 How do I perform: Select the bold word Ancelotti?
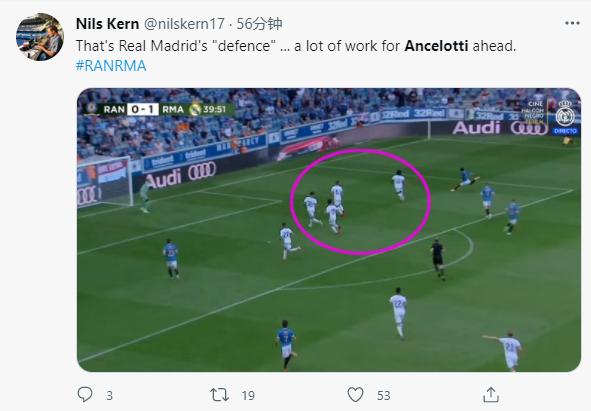436,46
